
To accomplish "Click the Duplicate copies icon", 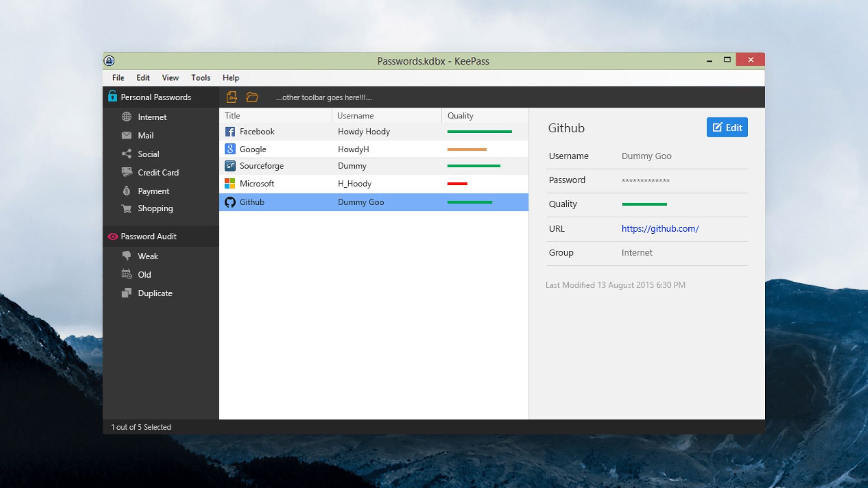I will pos(126,293).
